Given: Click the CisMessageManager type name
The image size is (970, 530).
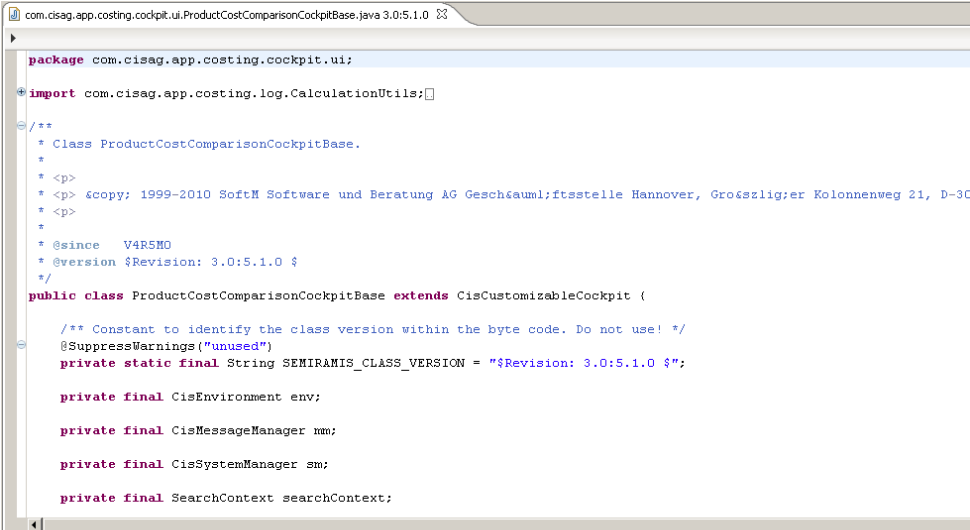Looking at the screenshot, I should click(238, 431).
